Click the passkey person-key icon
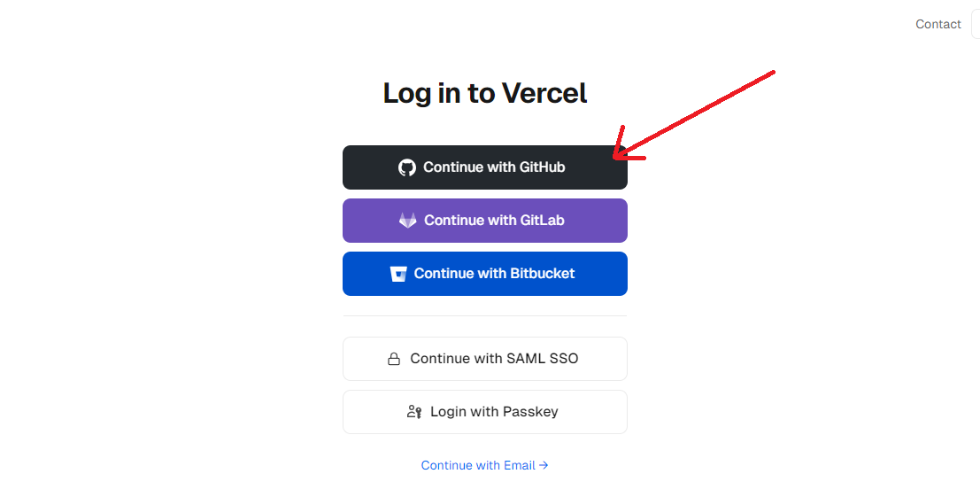Viewport: 980px width, 497px height. point(414,412)
